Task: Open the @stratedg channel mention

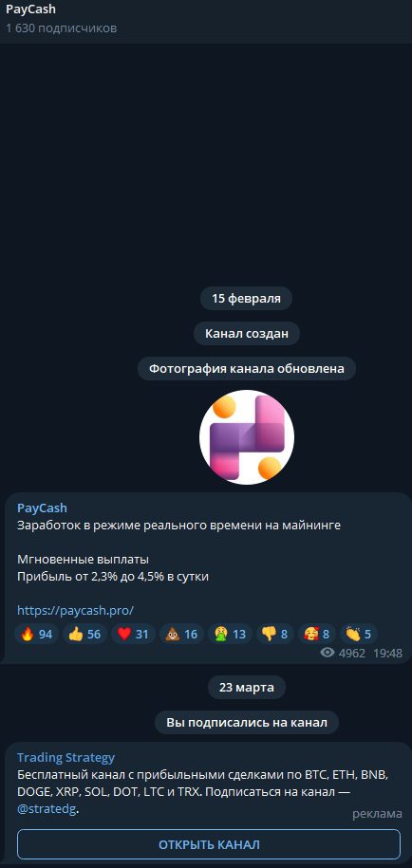Action: point(47,809)
